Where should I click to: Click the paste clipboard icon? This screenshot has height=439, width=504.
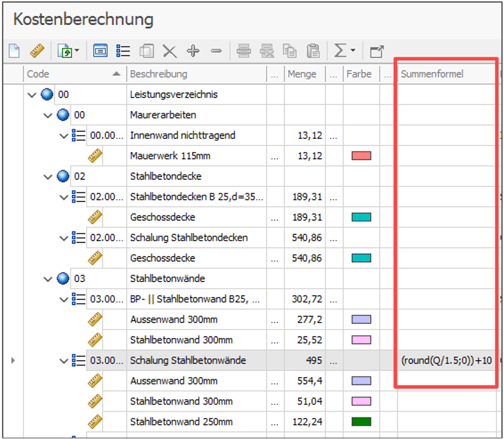313,50
